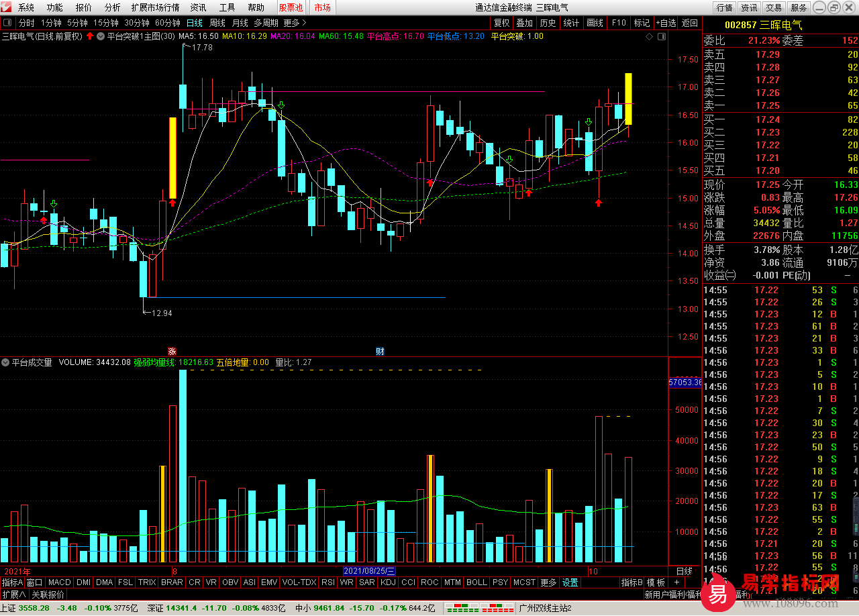Viewport: 859px width, 616px height.
Task: Switch to 1分钟 chart period
Action: click(51, 23)
